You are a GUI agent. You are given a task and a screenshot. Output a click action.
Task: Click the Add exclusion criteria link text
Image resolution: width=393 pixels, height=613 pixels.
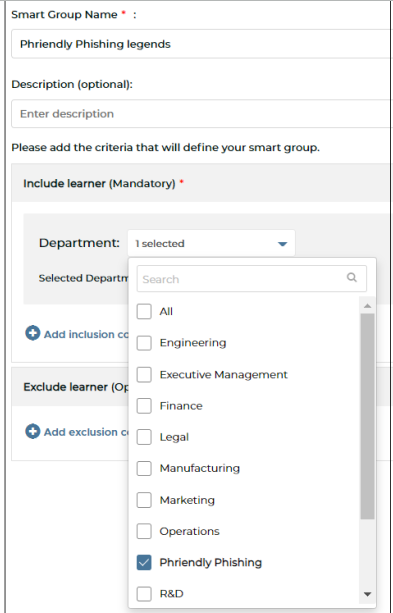tap(86, 432)
